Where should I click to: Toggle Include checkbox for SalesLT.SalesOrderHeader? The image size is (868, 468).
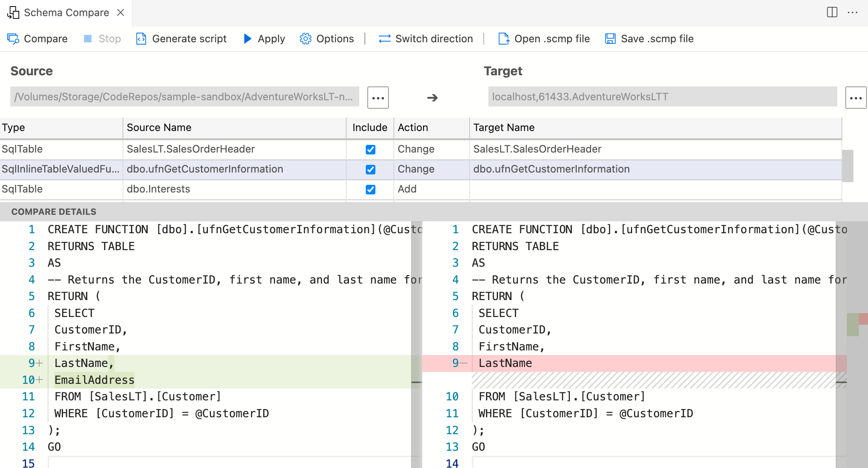tap(370, 149)
